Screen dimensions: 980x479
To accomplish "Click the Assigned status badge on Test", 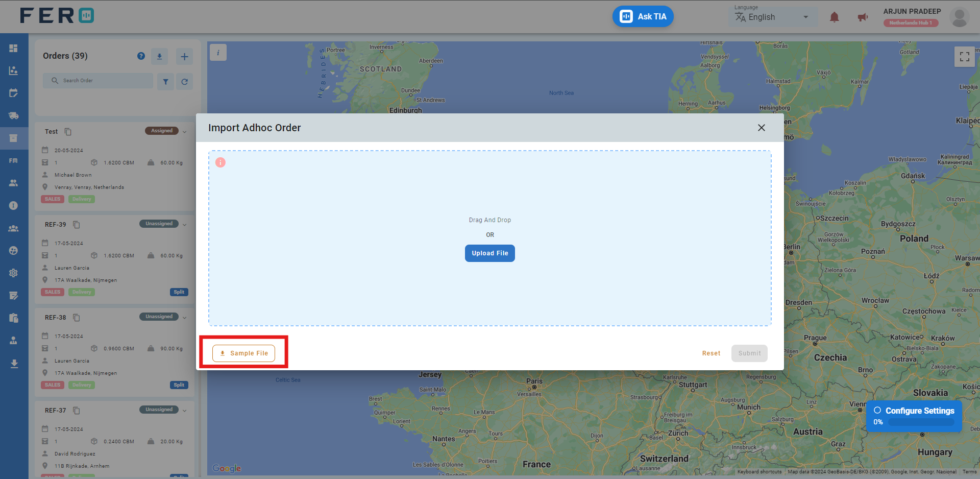I will point(162,131).
